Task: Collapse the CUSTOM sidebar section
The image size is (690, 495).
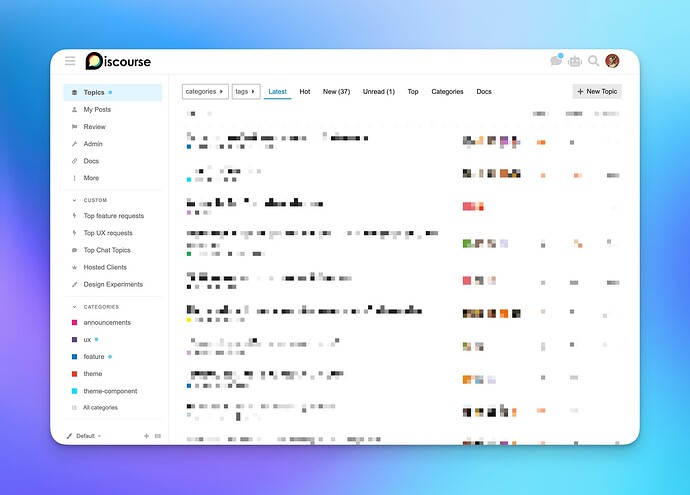Action: tap(95, 200)
